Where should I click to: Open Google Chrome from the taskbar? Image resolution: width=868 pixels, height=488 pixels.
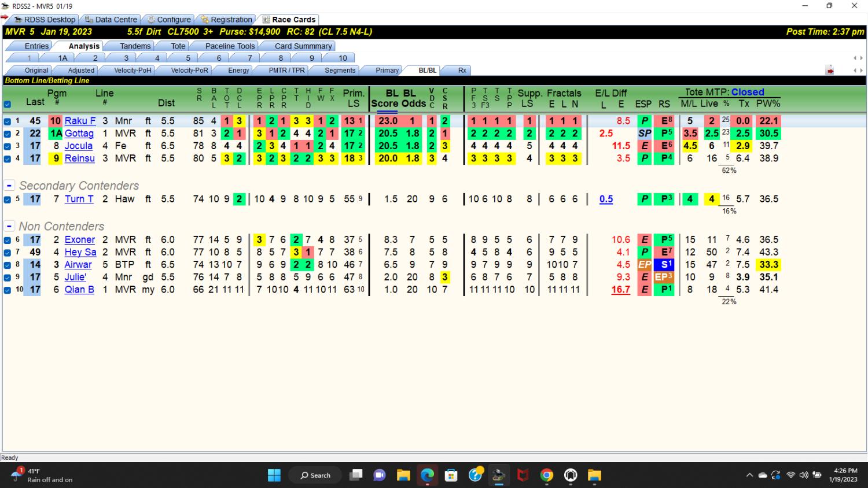click(x=547, y=475)
